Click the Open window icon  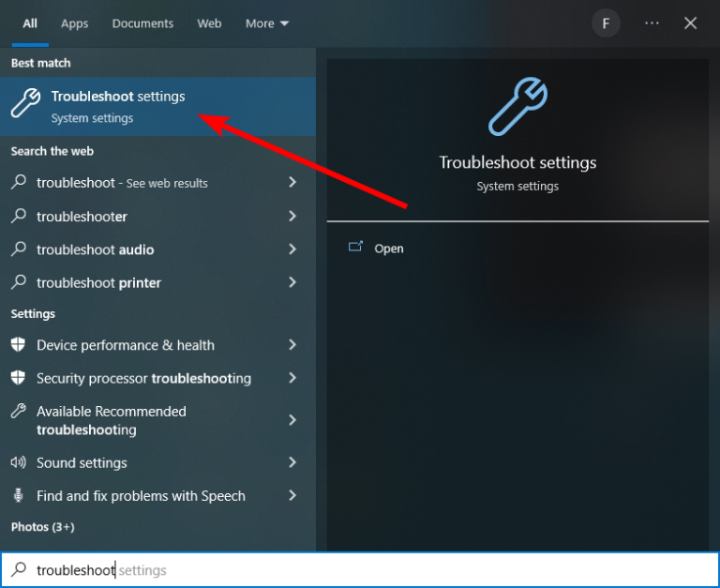click(x=355, y=248)
